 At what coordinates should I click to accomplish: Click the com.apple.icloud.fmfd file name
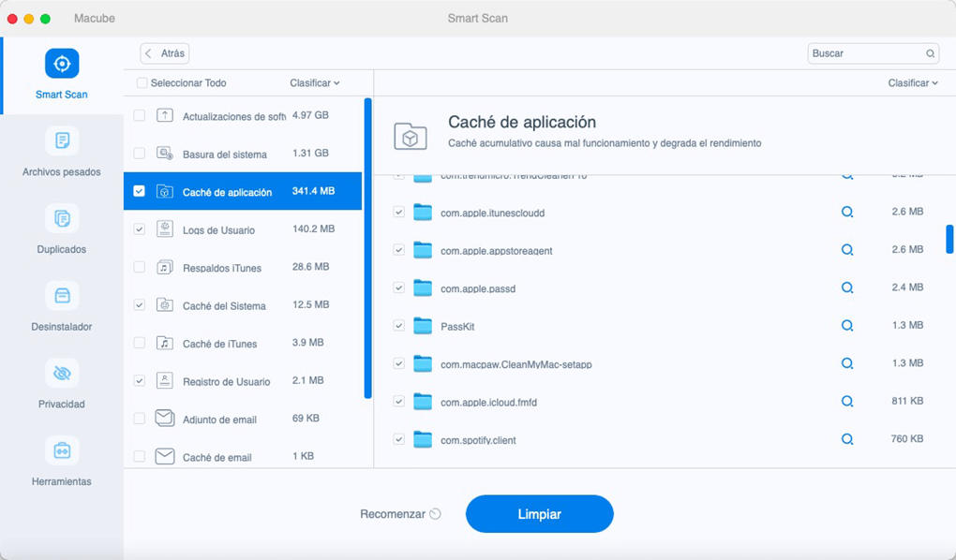[488, 402]
